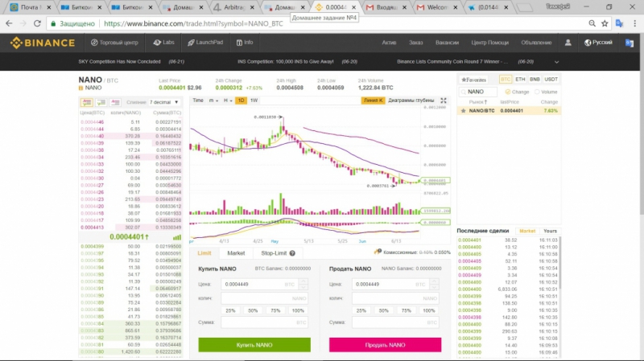
Task: Click the buy quantity input field
Action: click(264, 298)
